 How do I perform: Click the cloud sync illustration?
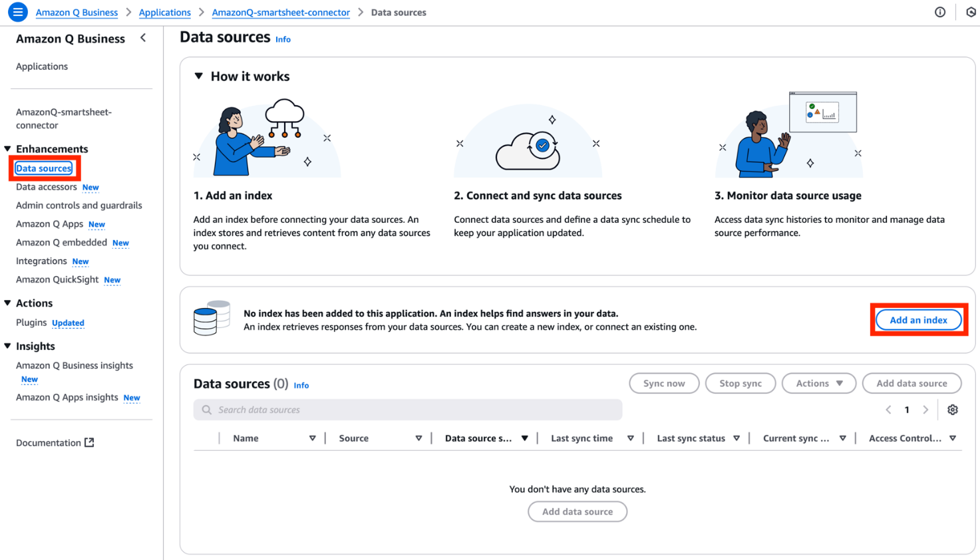pyautogui.click(x=528, y=140)
